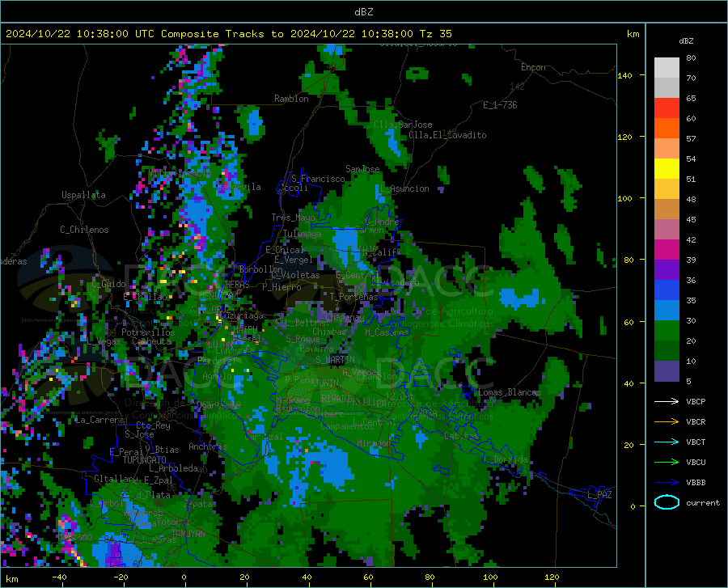Select the cyan VBCT arrow symbol
This screenshot has height=588, width=728.
[x=667, y=442]
